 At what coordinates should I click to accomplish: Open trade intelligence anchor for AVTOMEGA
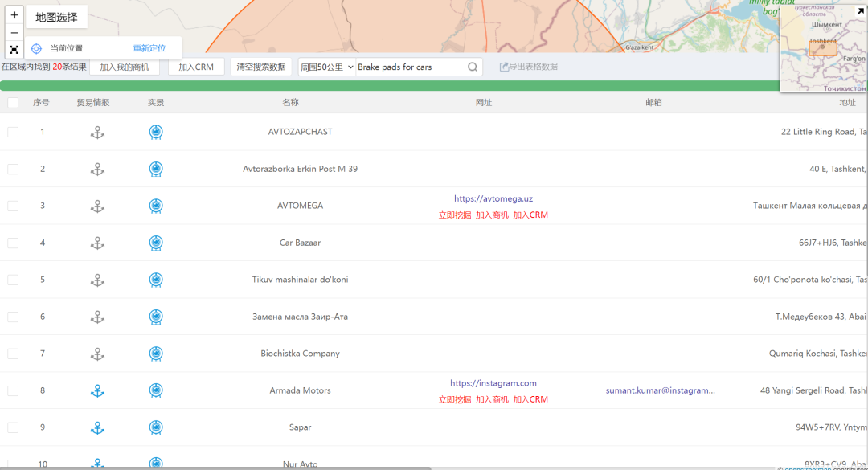97,206
